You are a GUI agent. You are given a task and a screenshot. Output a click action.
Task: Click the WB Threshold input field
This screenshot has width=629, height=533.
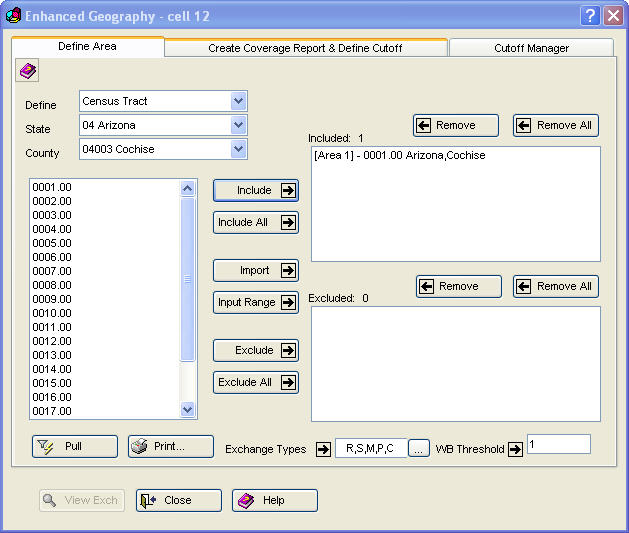tap(558, 444)
